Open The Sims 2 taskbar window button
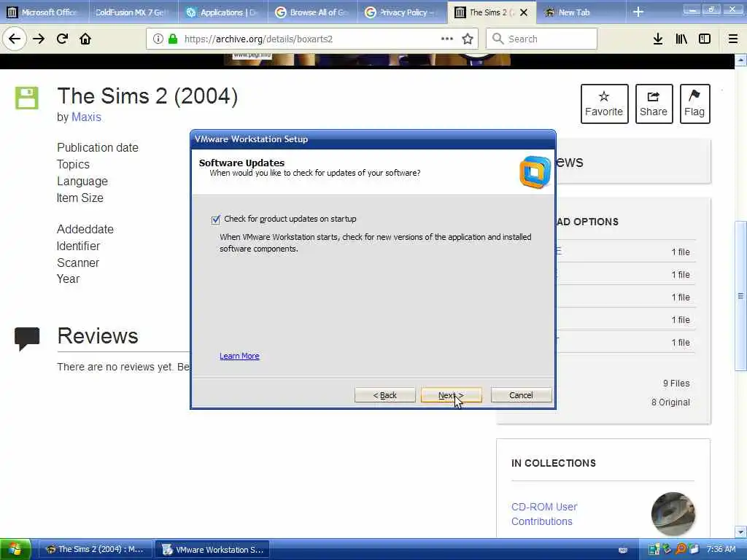 (96, 550)
